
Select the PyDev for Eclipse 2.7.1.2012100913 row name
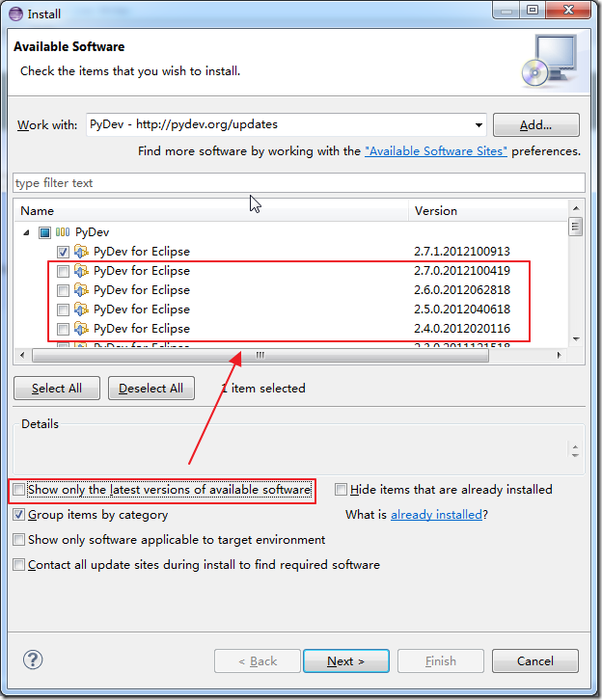[142, 252]
